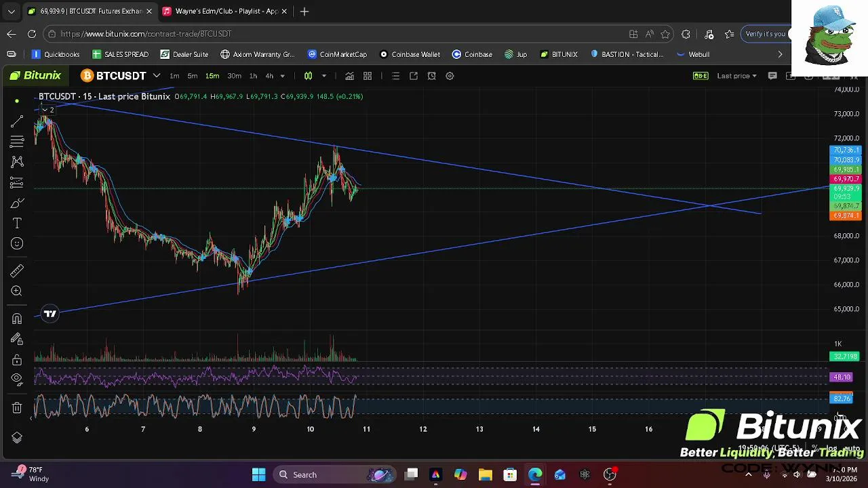Image resolution: width=868 pixels, height=488 pixels.
Task: Open the Windows Start menu
Action: 258,474
